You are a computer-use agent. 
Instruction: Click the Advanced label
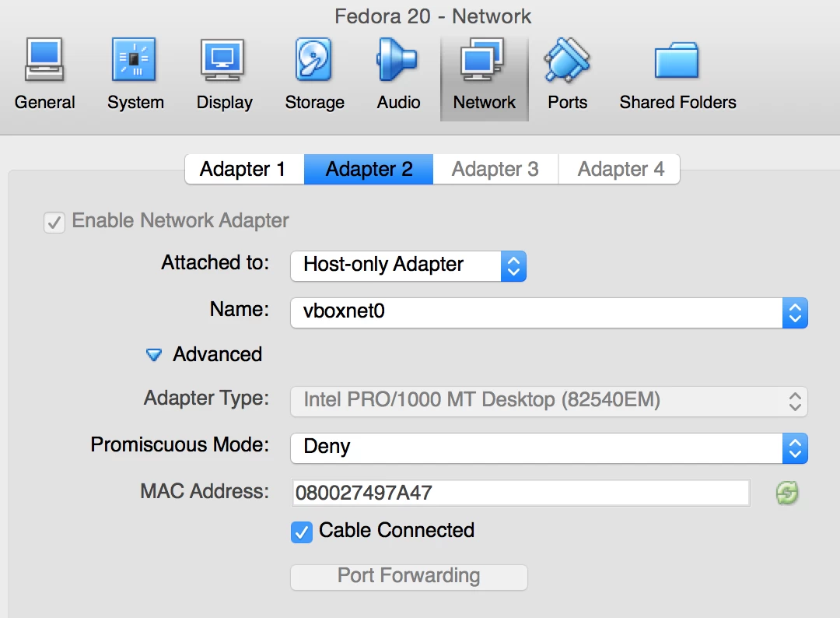218,354
